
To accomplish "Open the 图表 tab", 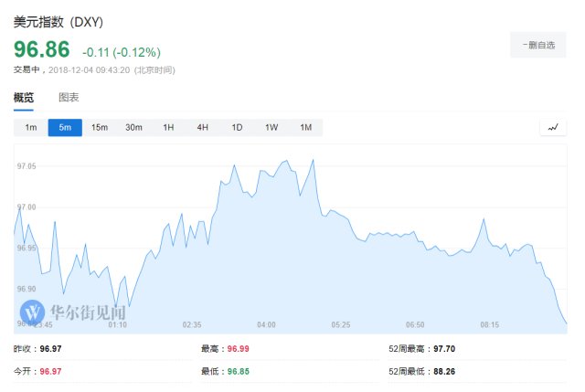I will click(69, 98).
